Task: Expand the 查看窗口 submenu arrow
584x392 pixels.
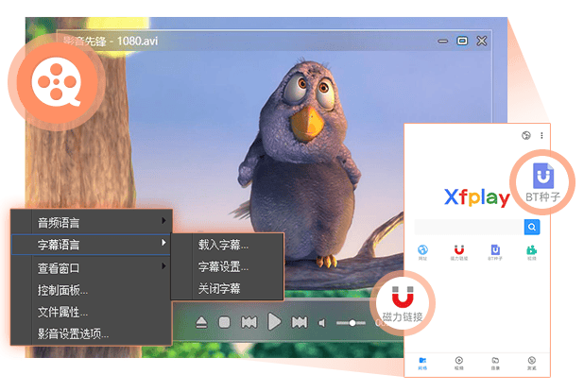Action: tap(163, 266)
